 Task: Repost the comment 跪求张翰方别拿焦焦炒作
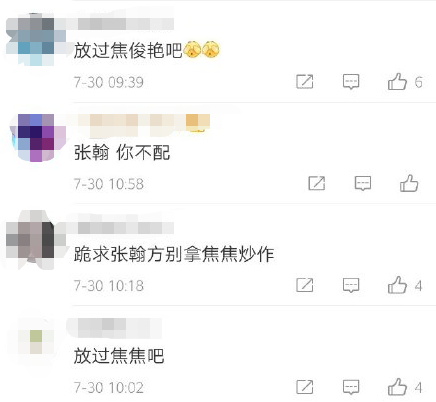pyautogui.click(x=305, y=285)
